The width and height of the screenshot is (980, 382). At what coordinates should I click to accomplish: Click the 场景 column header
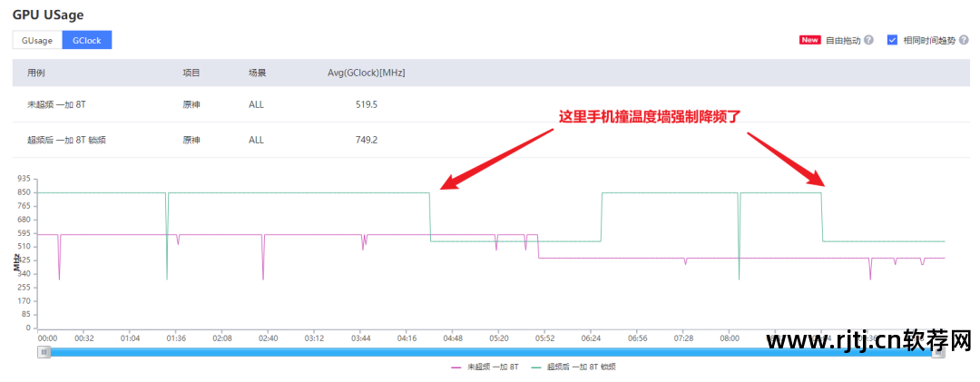pyautogui.click(x=258, y=73)
